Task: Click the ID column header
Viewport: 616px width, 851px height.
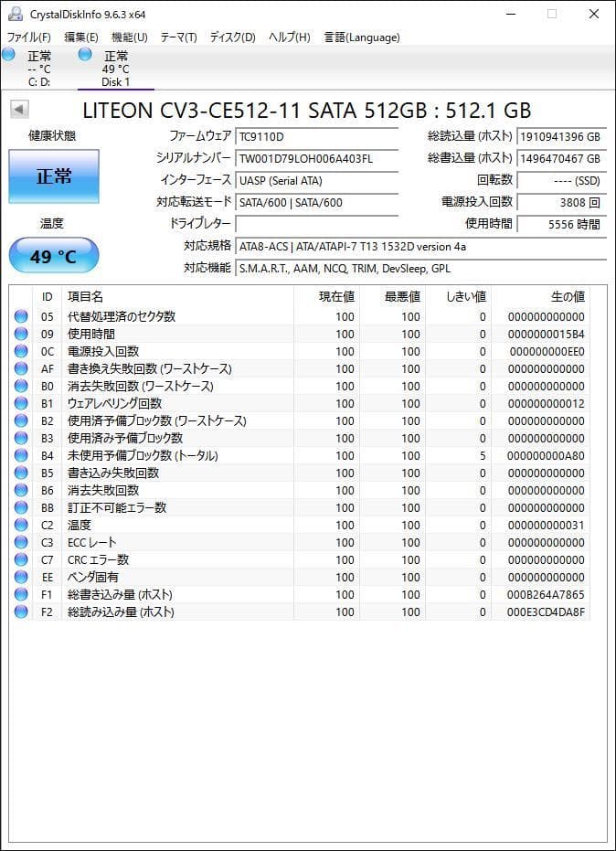Action: point(48,297)
